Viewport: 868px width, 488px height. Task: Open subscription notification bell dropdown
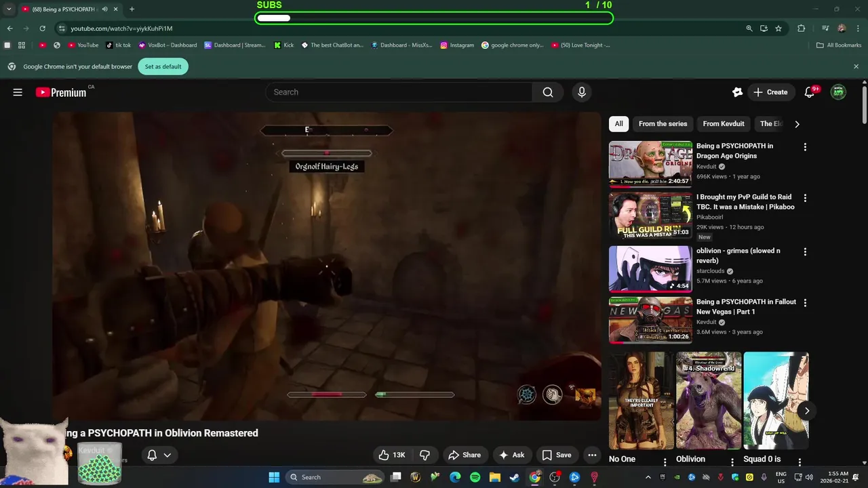[159, 455]
